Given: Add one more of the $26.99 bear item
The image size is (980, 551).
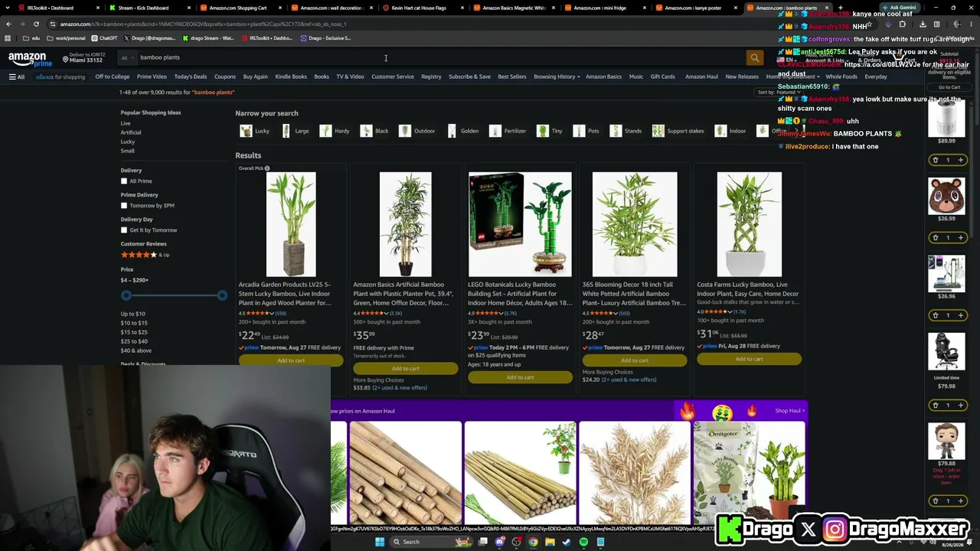Looking at the screenshot, I should [960, 237].
